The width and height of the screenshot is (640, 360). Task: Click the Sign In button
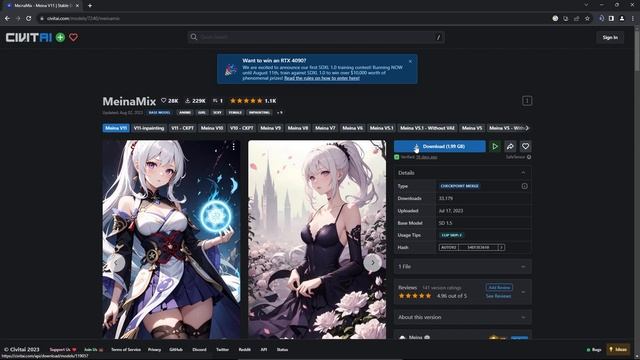pos(610,38)
